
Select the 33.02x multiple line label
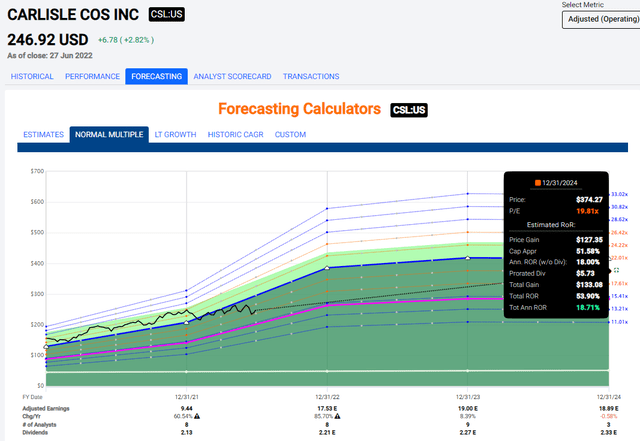click(x=619, y=194)
